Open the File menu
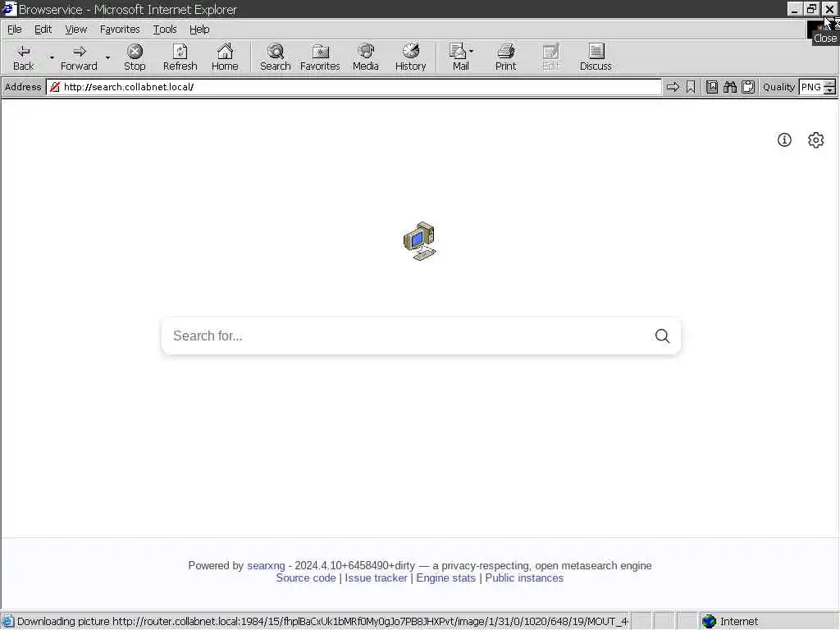 coord(15,29)
